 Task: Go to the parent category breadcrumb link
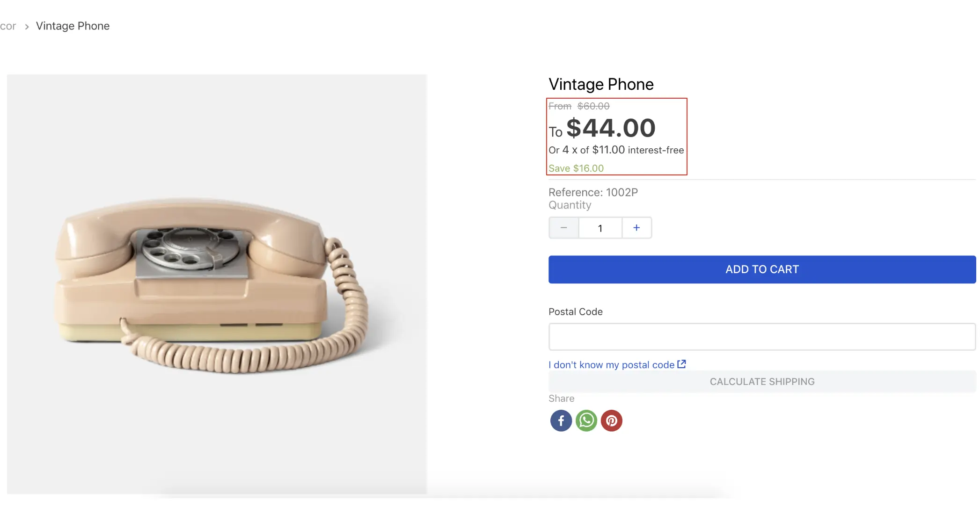tap(8, 26)
